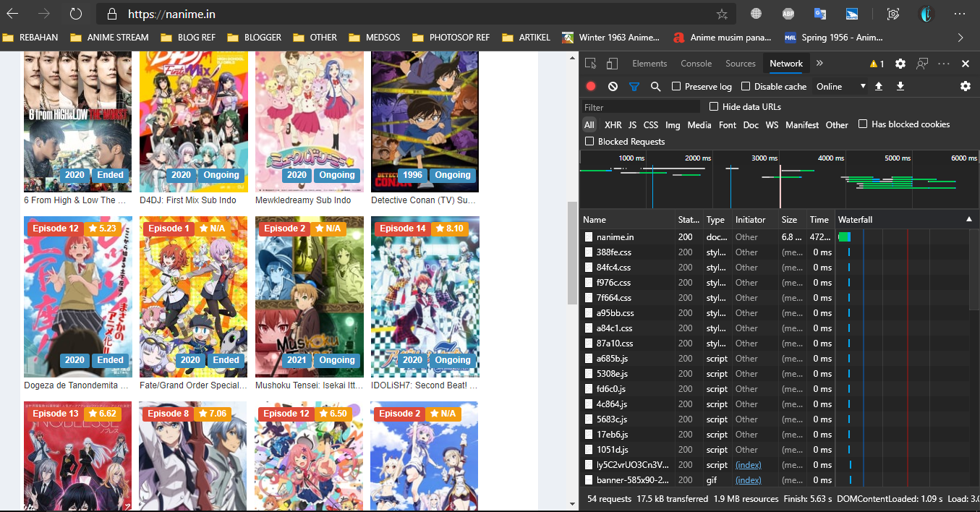Viewport: 980px width, 512px height.
Task: Click the 3000 ms timeline overview marker
Action: [x=764, y=158]
